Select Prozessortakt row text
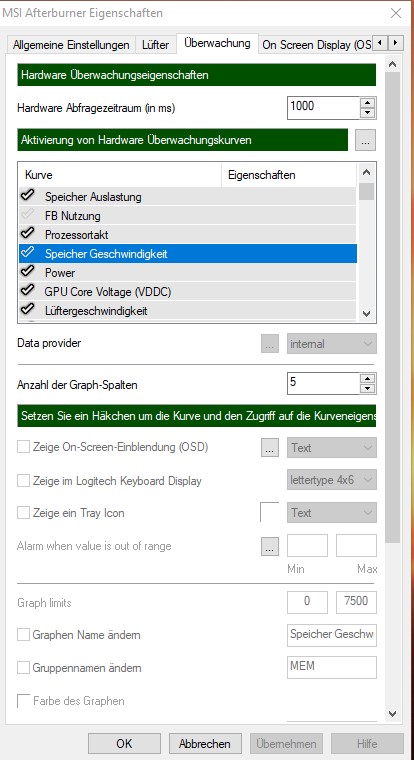The image size is (414, 760). [77, 235]
